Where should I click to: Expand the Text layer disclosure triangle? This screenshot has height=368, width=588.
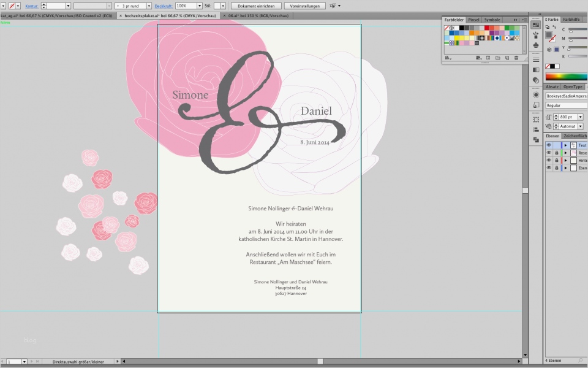[565, 145]
